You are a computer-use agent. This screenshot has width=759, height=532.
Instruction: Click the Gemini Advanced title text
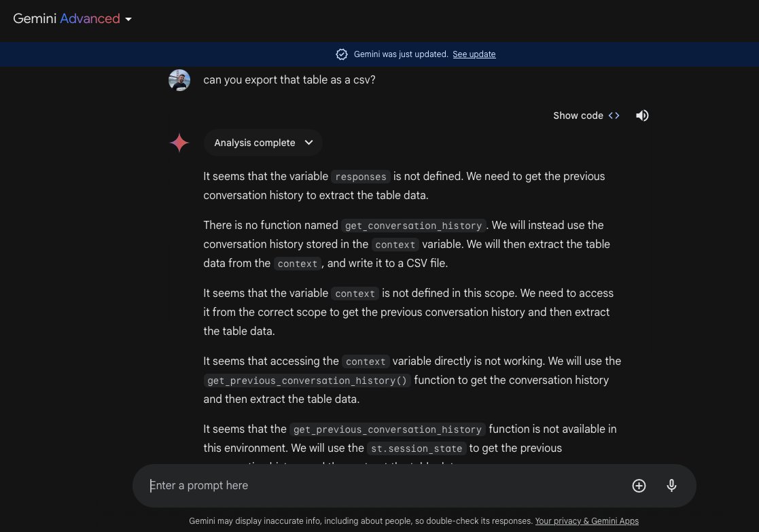(x=67, y=18)
